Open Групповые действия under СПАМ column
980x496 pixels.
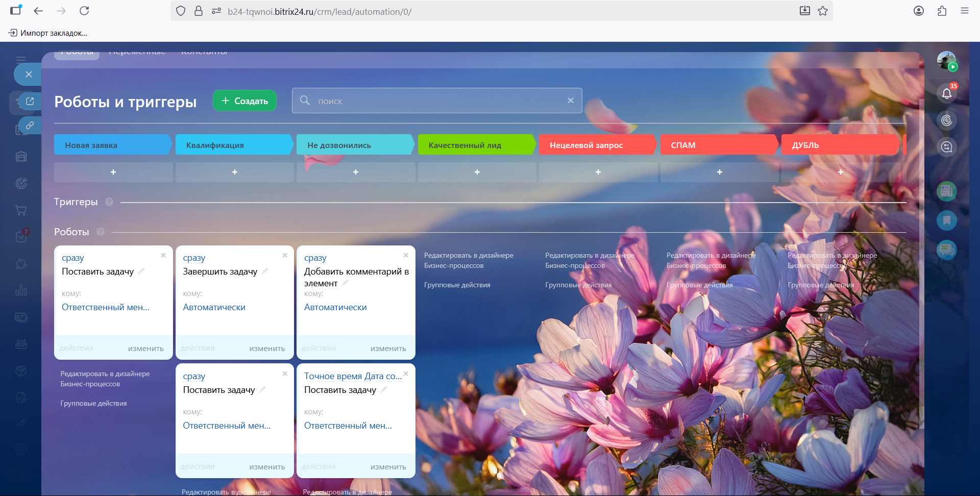click(699, 285)
